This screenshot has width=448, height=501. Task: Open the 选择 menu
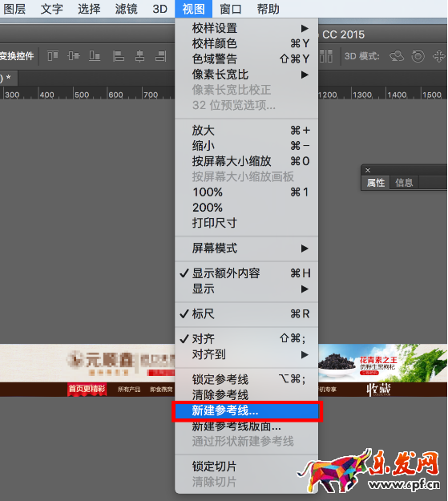coord(89,9)
